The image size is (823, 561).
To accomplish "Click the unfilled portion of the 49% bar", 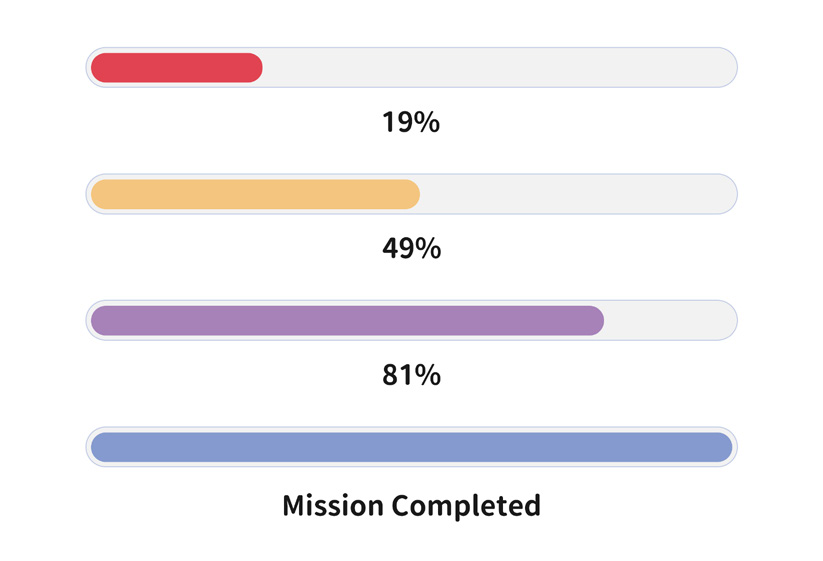I will [x=577, y=194].
